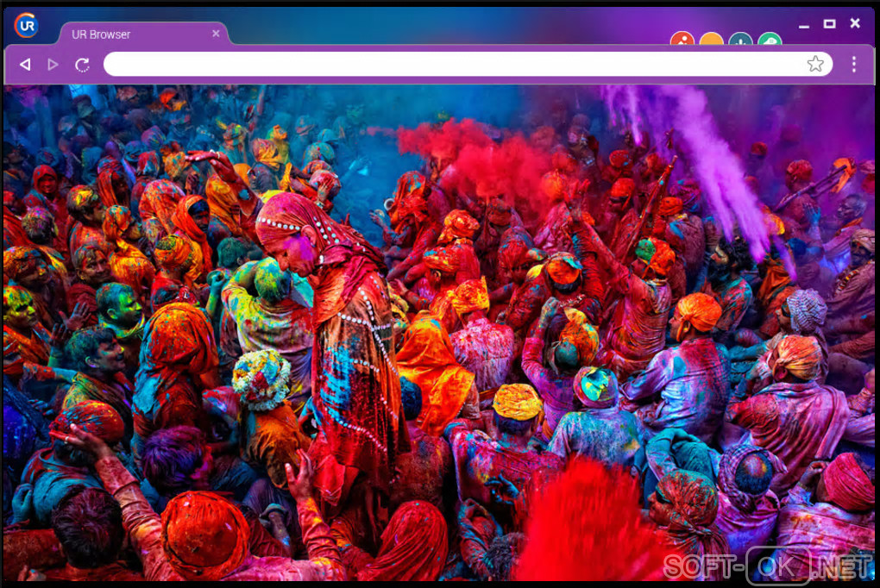
Task: Minimize the browser window
Action: tap(804, 24)
